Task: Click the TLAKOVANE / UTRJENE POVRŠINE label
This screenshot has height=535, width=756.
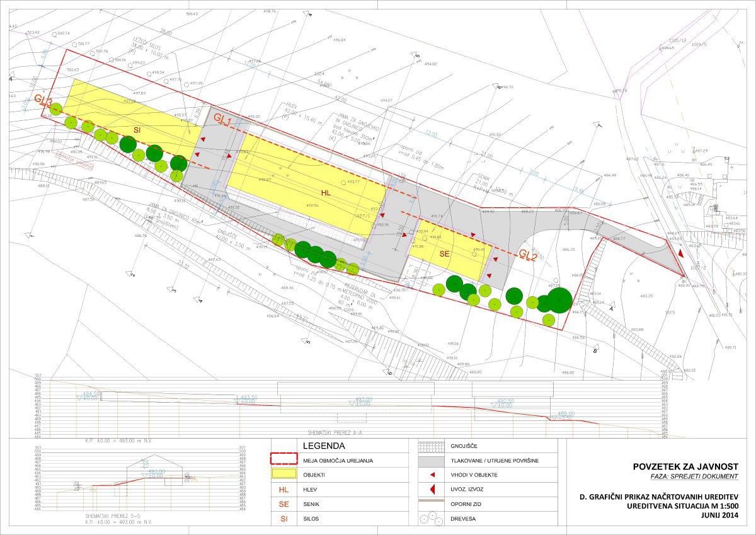Action: (495, 461)
